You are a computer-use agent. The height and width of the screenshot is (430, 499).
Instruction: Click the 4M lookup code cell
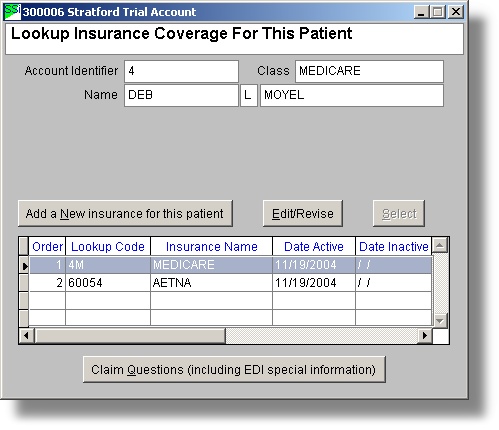pyautogui.click(x=108, y=265)
